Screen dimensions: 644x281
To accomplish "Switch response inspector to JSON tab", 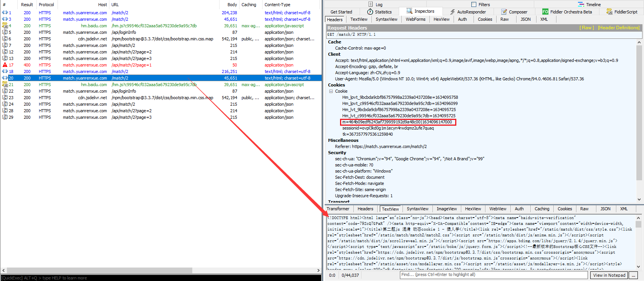I will [x=605, y=209].
